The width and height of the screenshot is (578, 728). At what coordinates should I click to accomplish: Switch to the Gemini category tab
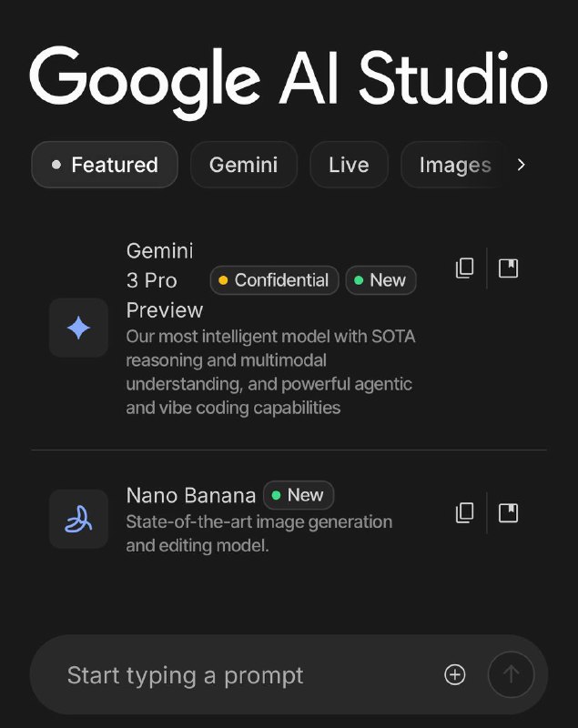[243, 165]
